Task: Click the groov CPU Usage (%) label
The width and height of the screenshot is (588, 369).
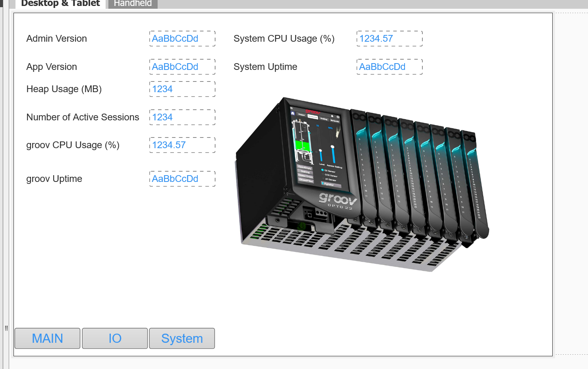Action: (73, 145)
